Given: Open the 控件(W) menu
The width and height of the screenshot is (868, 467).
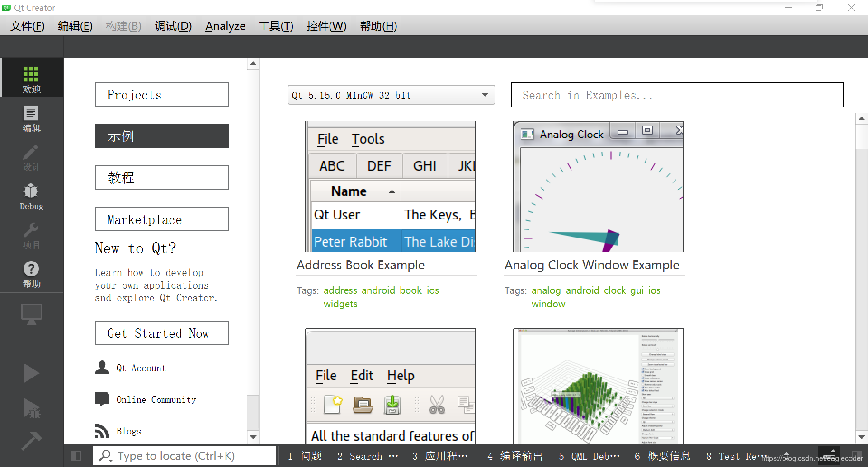Looking at the screenshot, I should (326, 26).
